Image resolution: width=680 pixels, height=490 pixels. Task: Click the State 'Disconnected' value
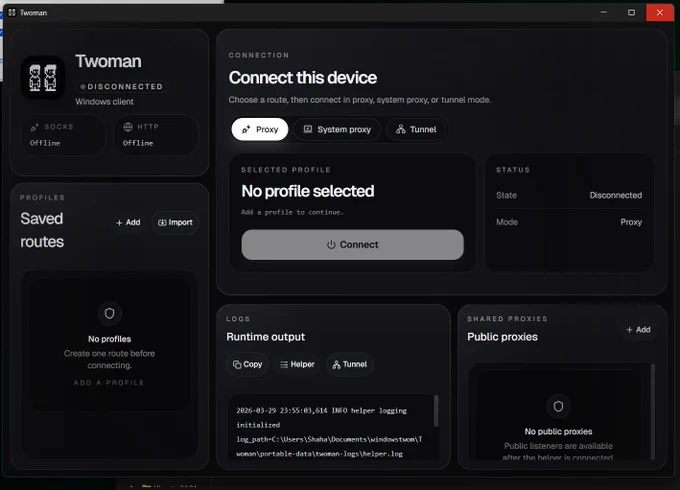click(615, 195)
